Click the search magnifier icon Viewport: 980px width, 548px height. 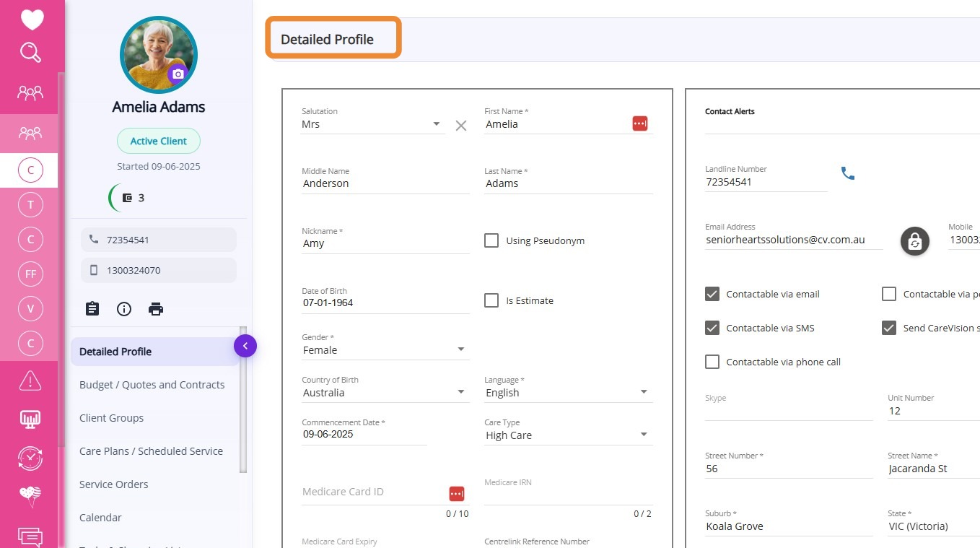click(x=31, y=53)
